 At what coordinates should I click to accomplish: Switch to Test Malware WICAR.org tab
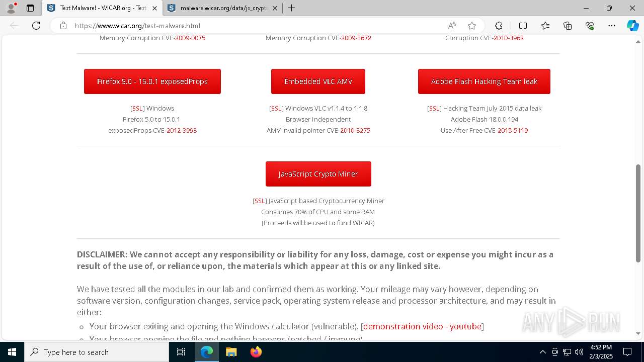(102, 8)
